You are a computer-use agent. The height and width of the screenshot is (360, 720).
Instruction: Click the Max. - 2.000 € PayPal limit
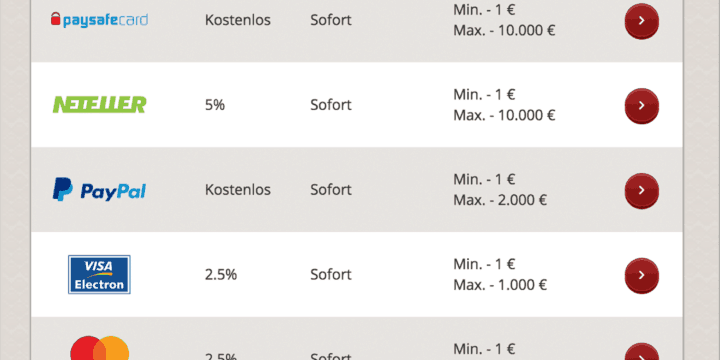tap(500, 201)
